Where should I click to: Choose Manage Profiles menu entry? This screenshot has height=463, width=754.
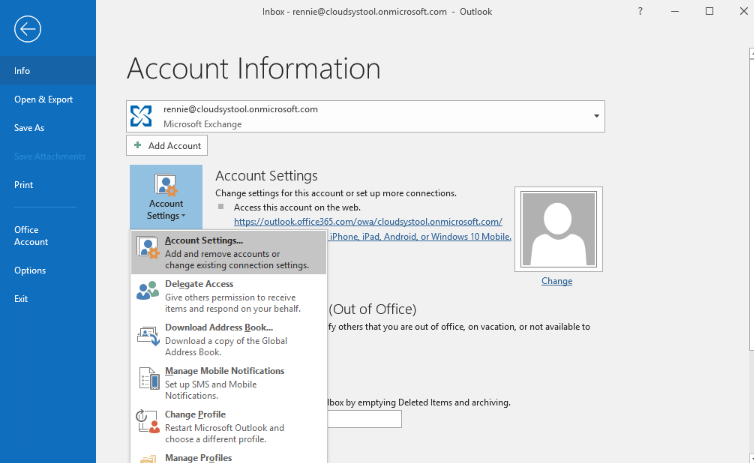click(228, 457)
